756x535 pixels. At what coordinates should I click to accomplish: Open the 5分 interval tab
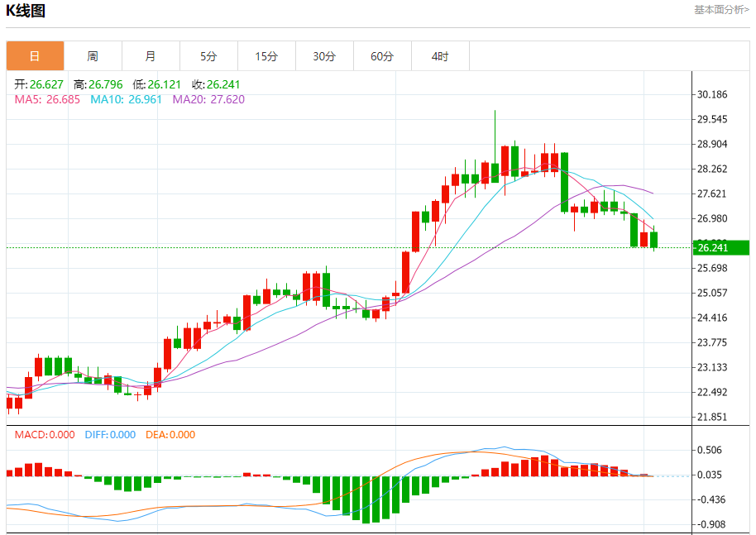click(x=208, y=56)
